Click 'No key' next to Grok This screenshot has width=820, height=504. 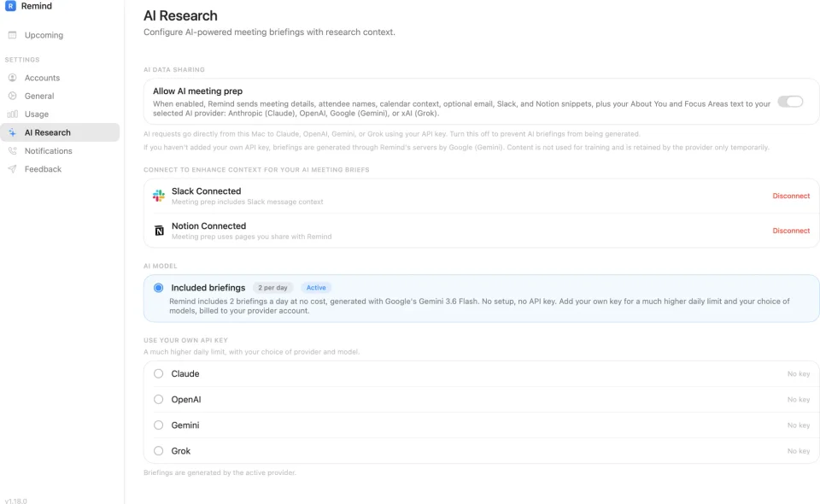[799, 451]
